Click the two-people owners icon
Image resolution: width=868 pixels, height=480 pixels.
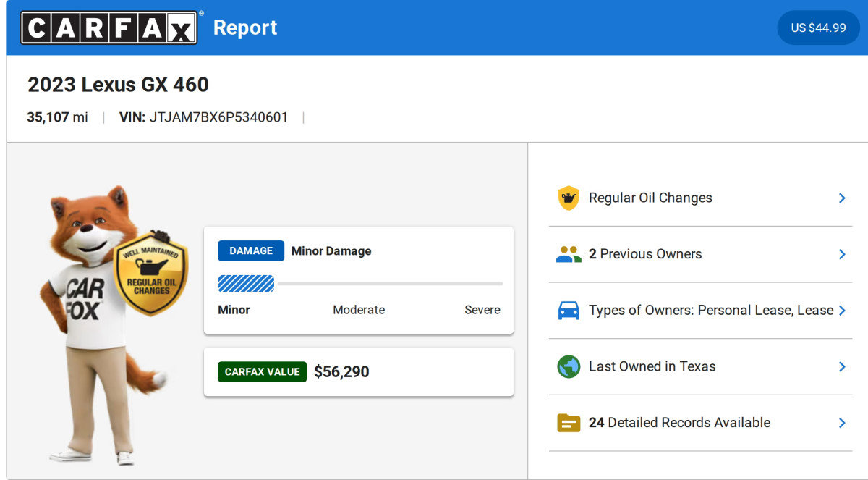click(x=569, y=254)
